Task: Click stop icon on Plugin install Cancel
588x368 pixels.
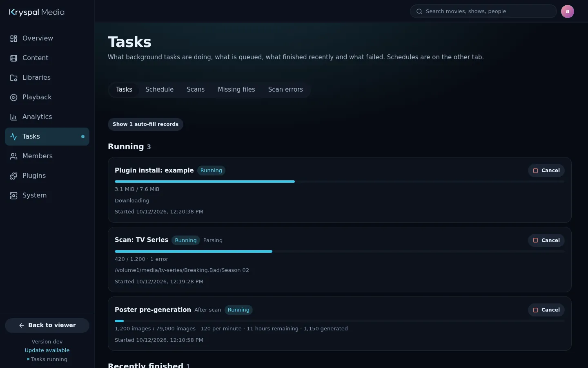Action: click(535, 171)
